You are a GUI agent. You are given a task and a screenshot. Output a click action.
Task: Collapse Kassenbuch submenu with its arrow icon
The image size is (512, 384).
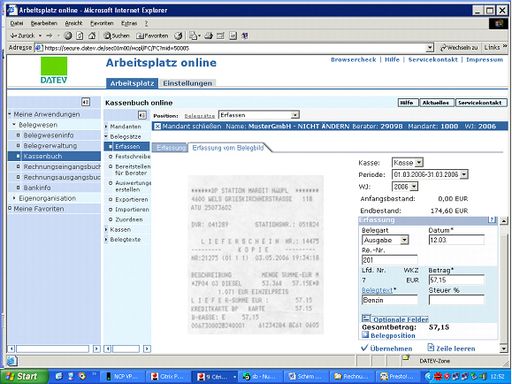click(142, 115)
